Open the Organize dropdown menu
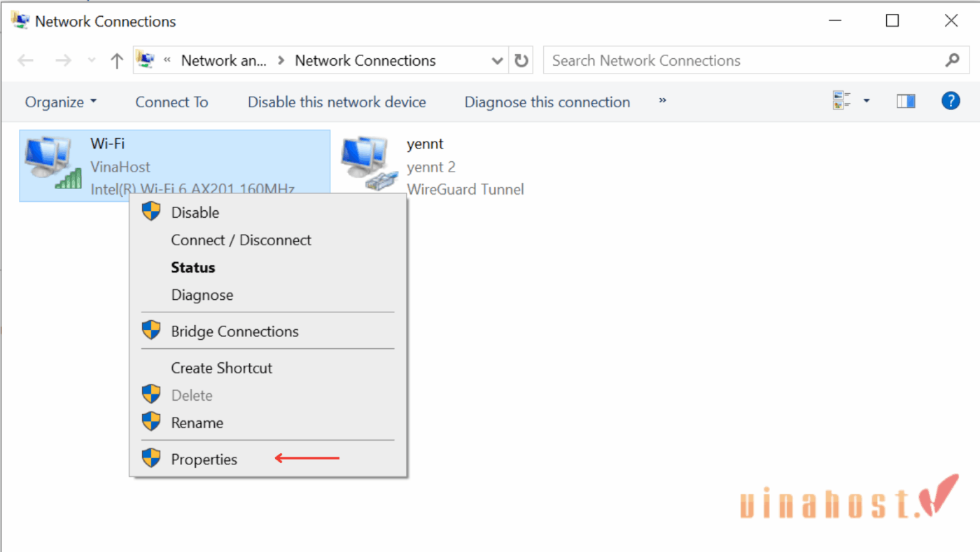 point(61,102)
